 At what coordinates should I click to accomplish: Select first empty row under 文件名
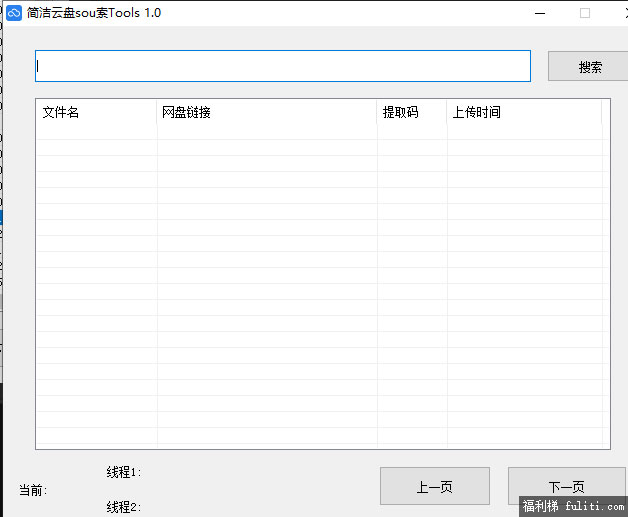coord(96,132)
